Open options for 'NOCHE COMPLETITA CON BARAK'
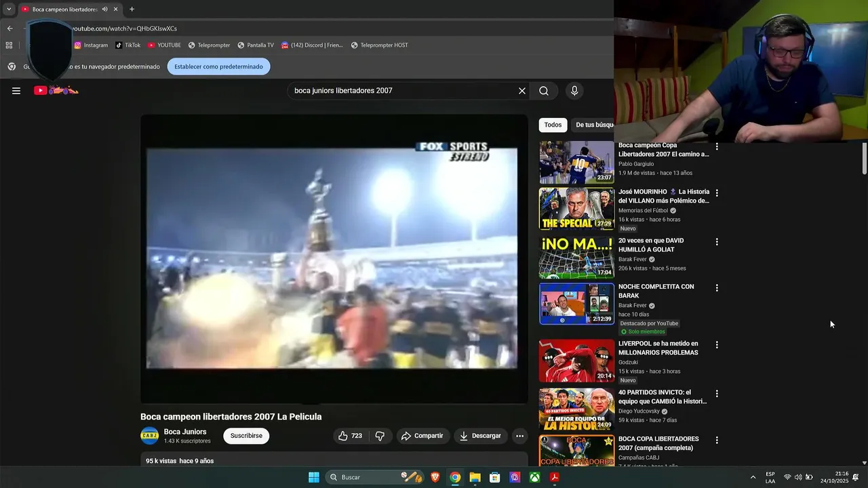868x488 pixels. (x=717, y=287)
